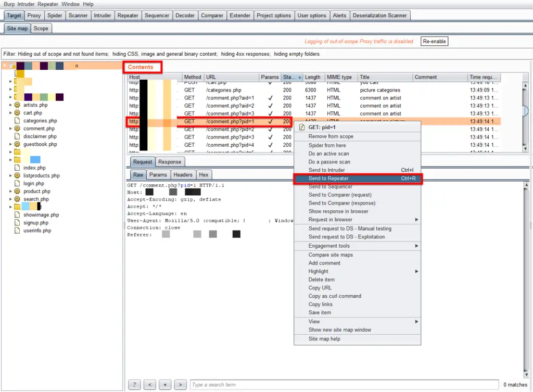The width and height of the screenshot is (533, 392).
Task: Click the gear icon beside listproducts.php
Action: pyautogui.click(x=17, y=175)
